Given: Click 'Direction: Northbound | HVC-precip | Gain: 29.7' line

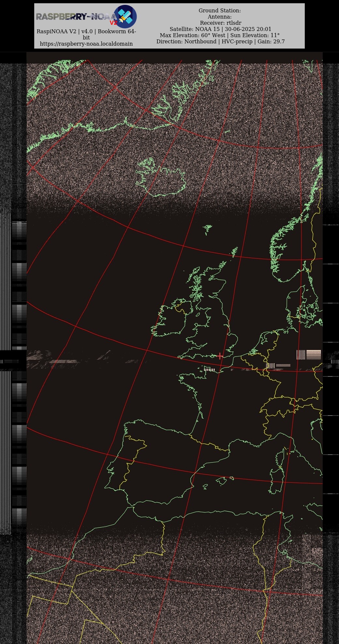Looking at the screenshot, I should (221, 42).
